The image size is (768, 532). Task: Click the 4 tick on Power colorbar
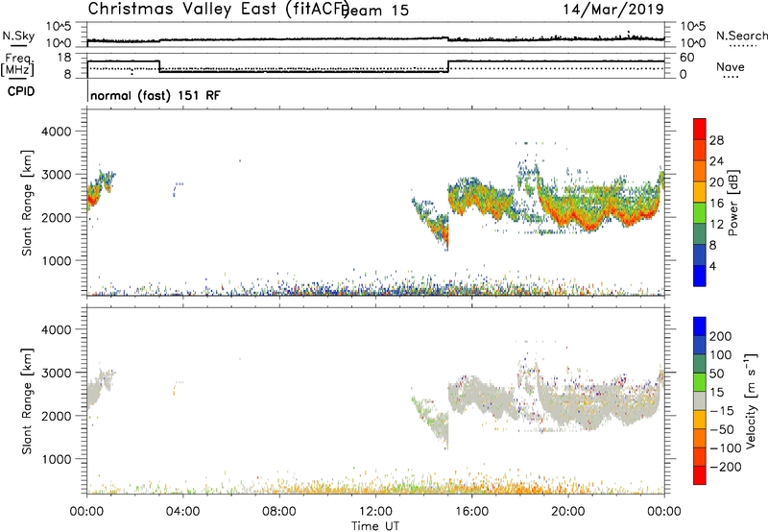[x=712, y=266]
